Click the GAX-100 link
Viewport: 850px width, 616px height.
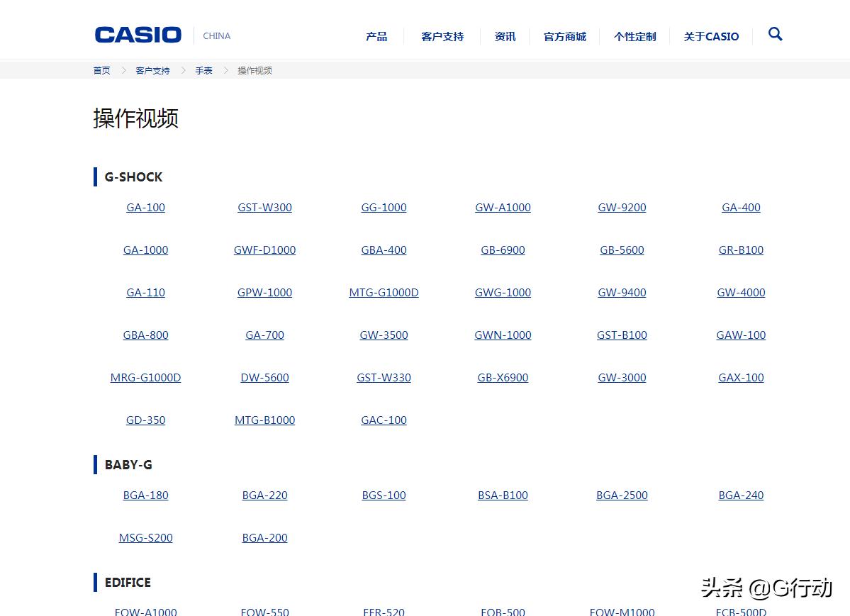tap(741, 377)
